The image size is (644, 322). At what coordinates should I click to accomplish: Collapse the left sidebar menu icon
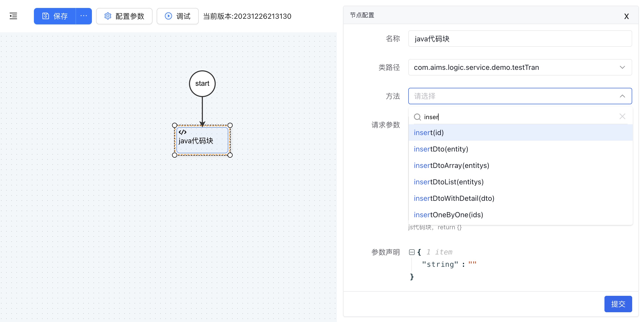pos(13,16)
